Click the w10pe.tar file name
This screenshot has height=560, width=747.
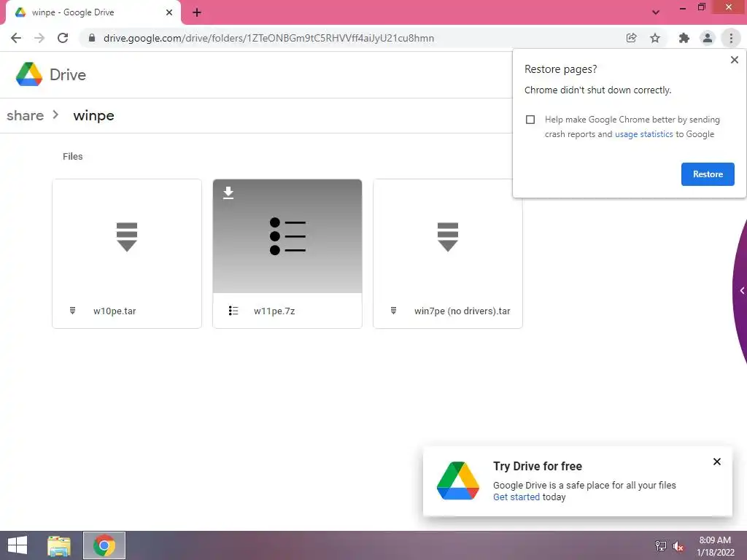point(115,311)
